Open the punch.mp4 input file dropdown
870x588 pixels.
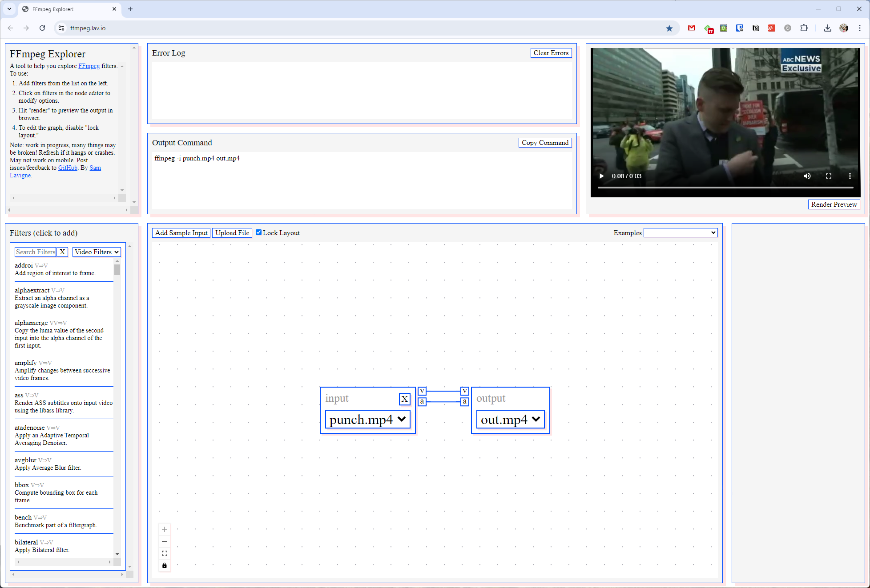pyautogui.click(x=367, y=419)
